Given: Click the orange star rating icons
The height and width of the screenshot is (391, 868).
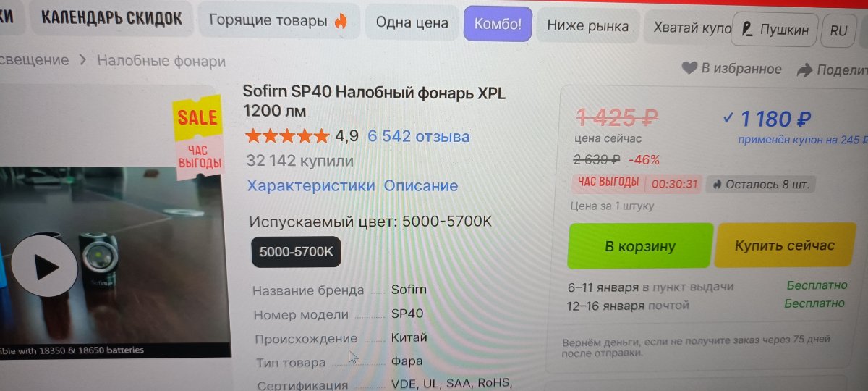Looking at the screenshot, I should click(287, 135).
